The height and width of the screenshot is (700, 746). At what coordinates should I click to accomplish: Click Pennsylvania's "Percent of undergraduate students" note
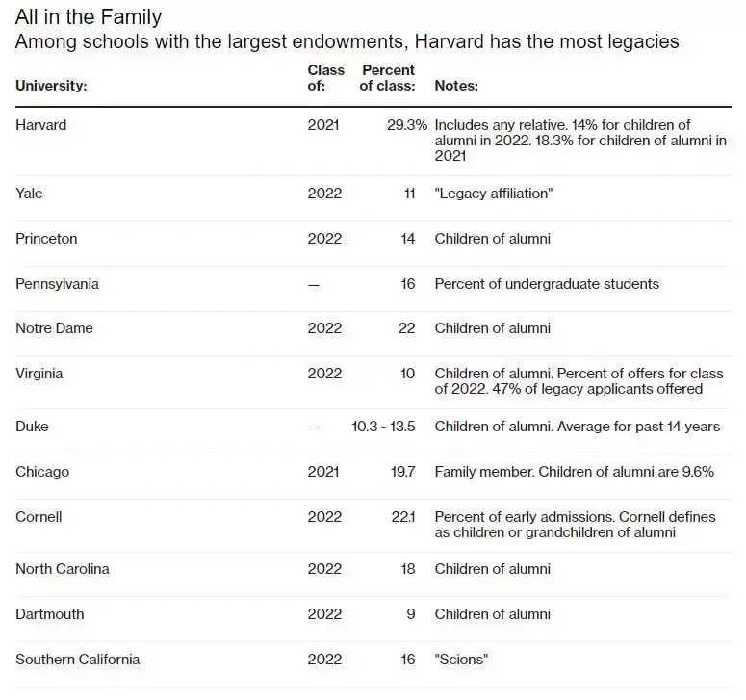[x=547, y=284]
